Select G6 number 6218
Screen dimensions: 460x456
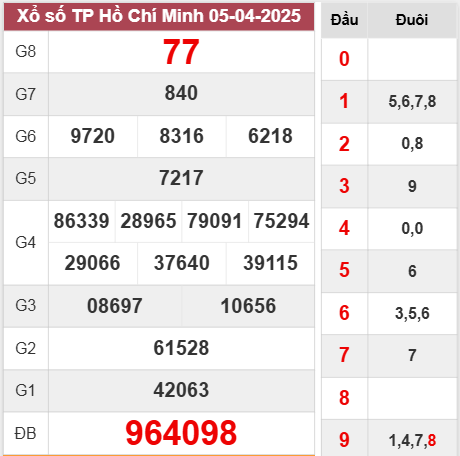(x=270, y=136)
